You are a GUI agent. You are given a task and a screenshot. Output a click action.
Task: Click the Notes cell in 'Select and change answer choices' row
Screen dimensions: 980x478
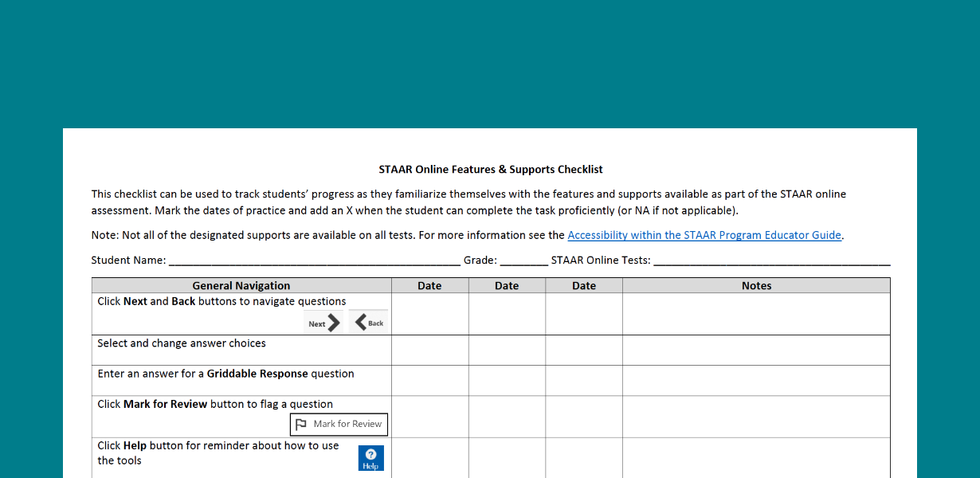point(757,351)
